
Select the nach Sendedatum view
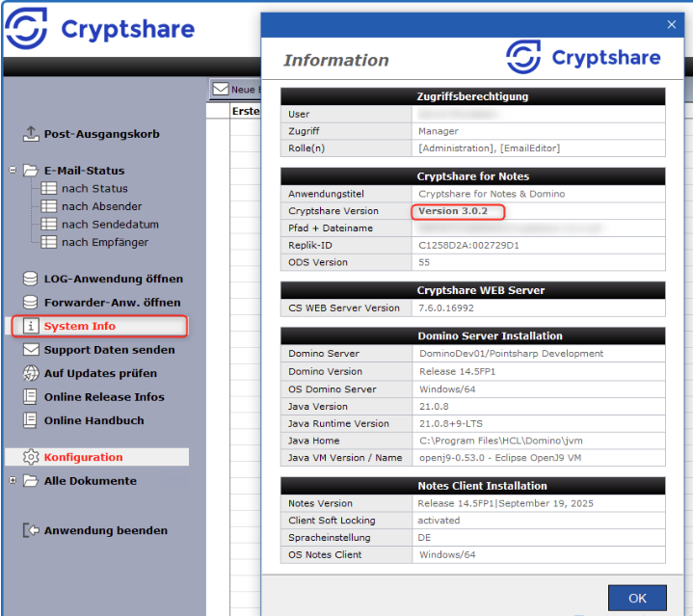click(110, 225)
